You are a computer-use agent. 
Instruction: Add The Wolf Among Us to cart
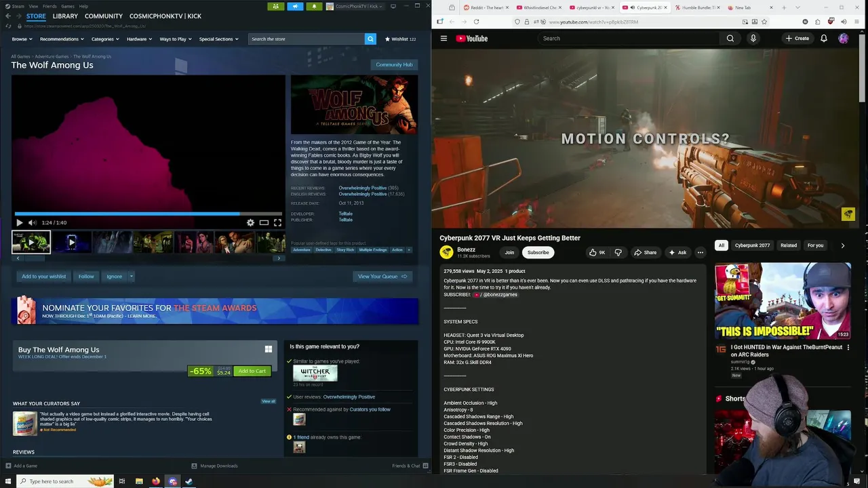pos(252,371)
